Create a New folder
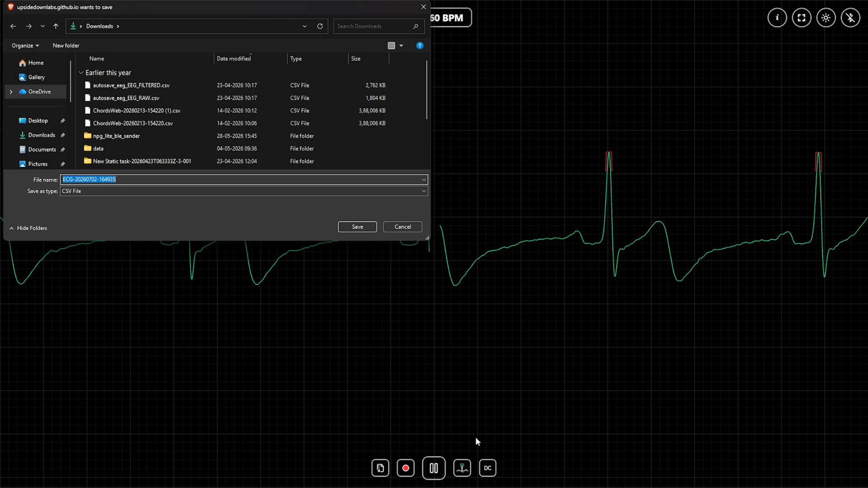868x488 pixels. [x=66, y=46]
